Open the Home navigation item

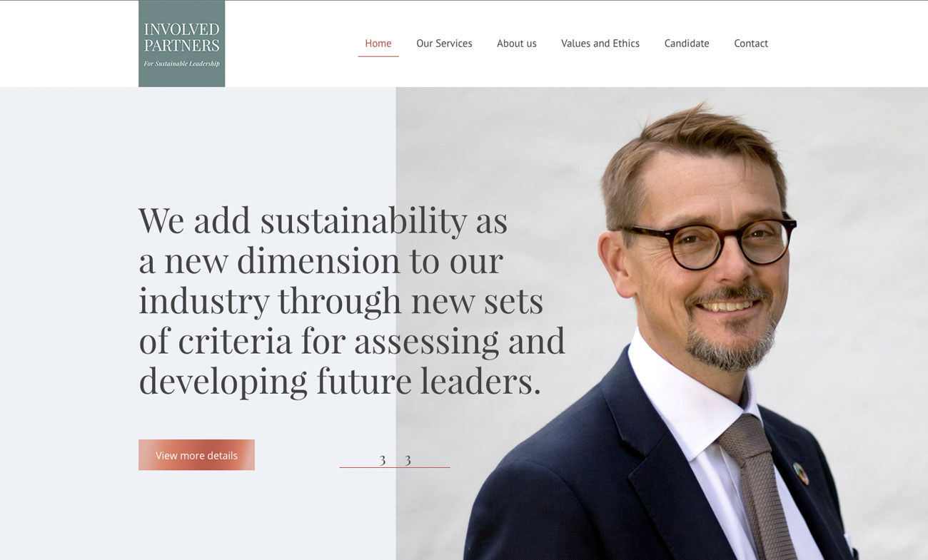378,44
